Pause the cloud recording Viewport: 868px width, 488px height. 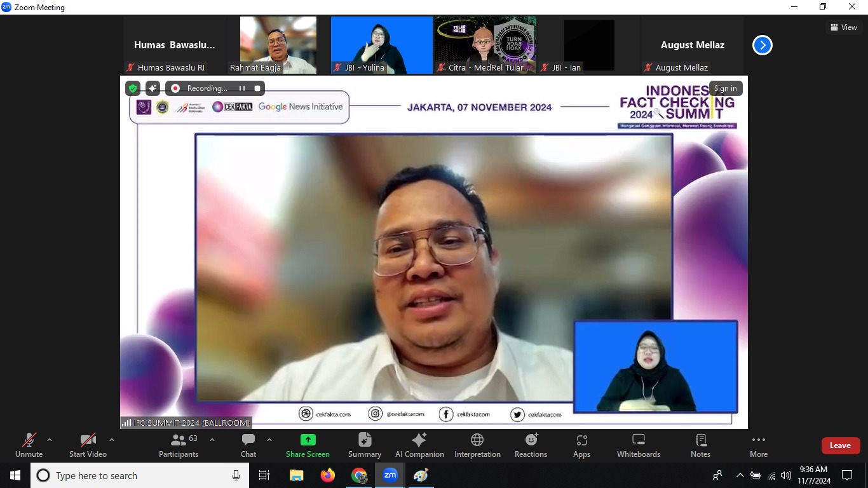[x=242, y=88]
